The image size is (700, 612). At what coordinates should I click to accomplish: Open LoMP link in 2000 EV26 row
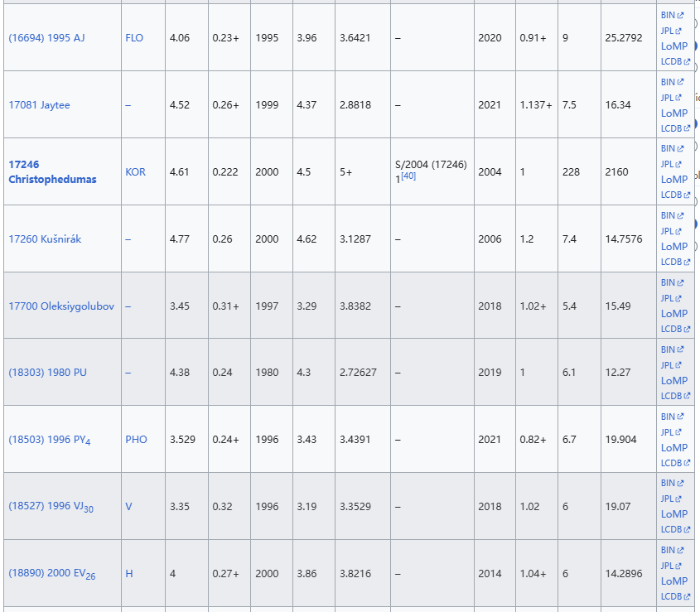(673, 581)
